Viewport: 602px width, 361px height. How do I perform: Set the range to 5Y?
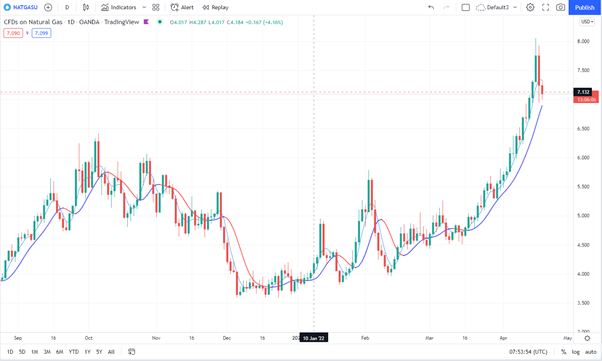click(x=99, y=352)
